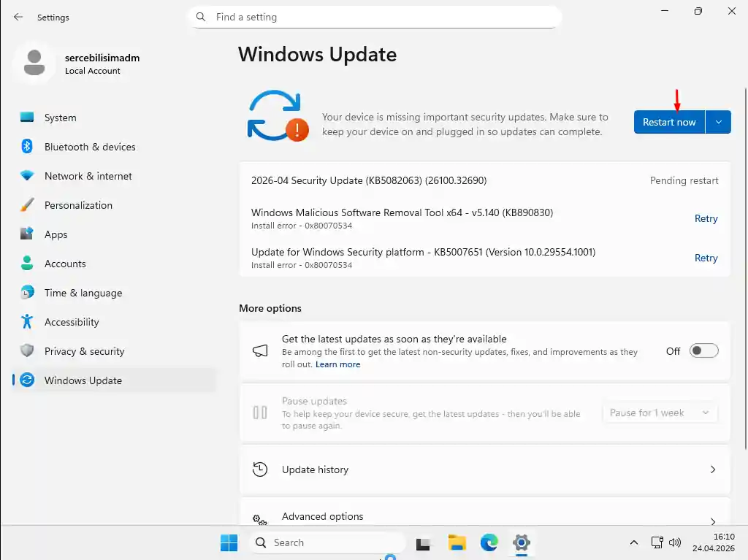748x560 pixels.
Task: Click the Accessibility label in sidebar
Action: pyautogui.click(x=72, y=322)
